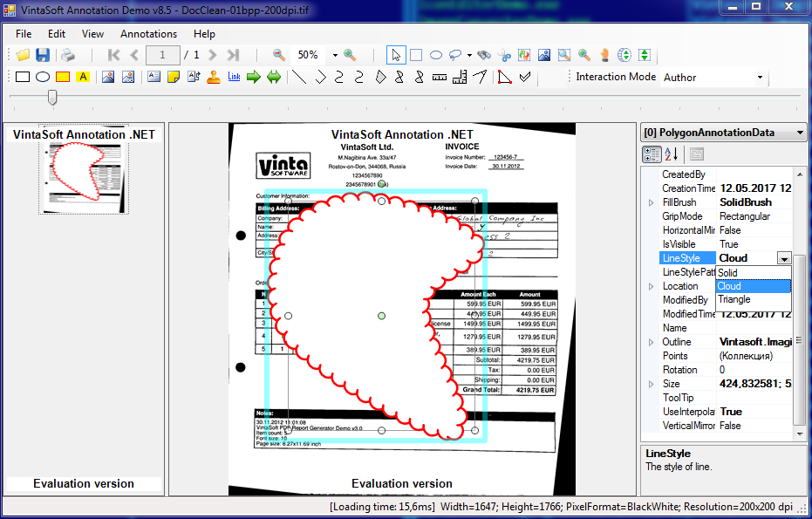Choose Triangle line style from list
Image resolution: width=812 pixels, height=519 pixels.
pyautogui.click(x=754, y=299)
